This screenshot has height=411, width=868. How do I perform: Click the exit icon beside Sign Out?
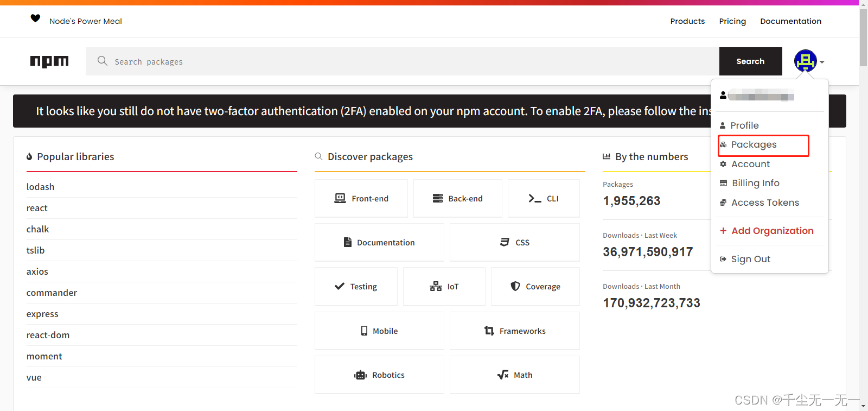tap(723, 259)
